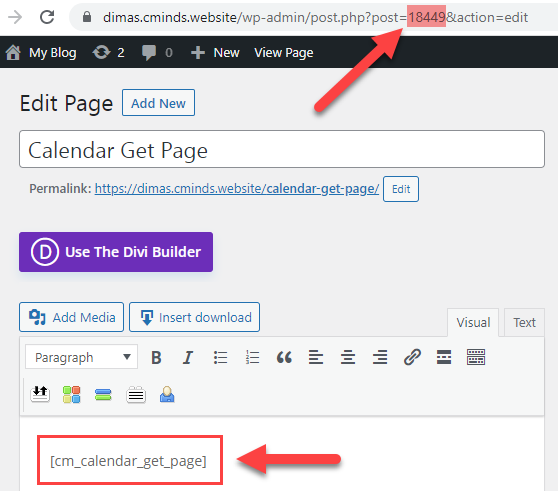Open the calendar-get-page permalink
The height and width of the screenshot is (491, 558).
(237, 189)
